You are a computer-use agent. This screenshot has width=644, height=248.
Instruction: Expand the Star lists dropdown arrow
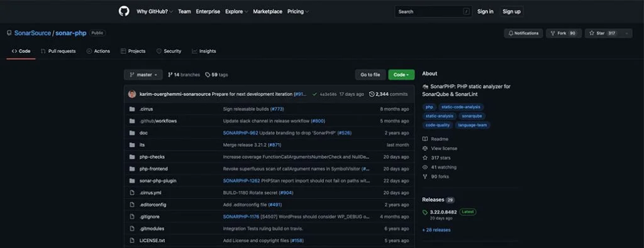[626, 33]
